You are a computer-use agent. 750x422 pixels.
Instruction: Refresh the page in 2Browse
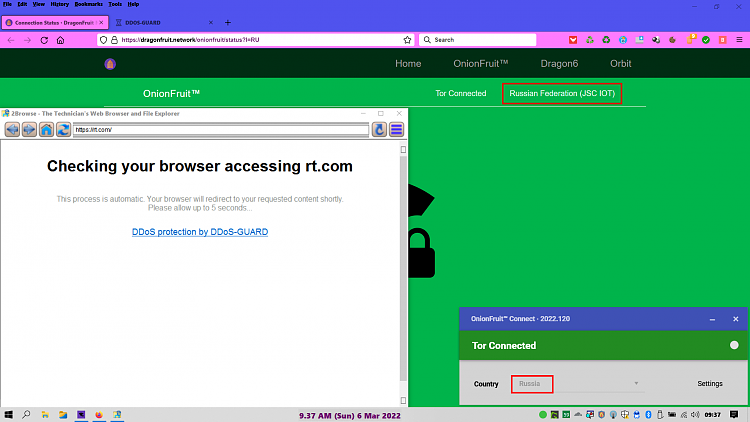(x=63, y=130)
